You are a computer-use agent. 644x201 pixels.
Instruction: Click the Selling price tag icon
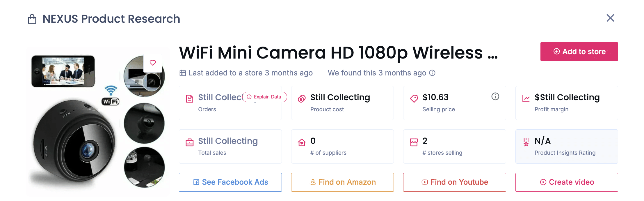tap(414, 98)
